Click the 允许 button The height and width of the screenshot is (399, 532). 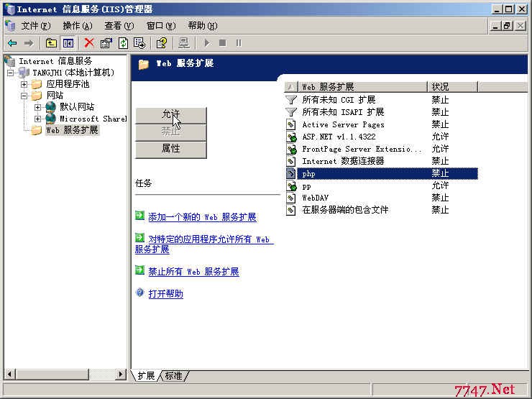click(171, 116)
